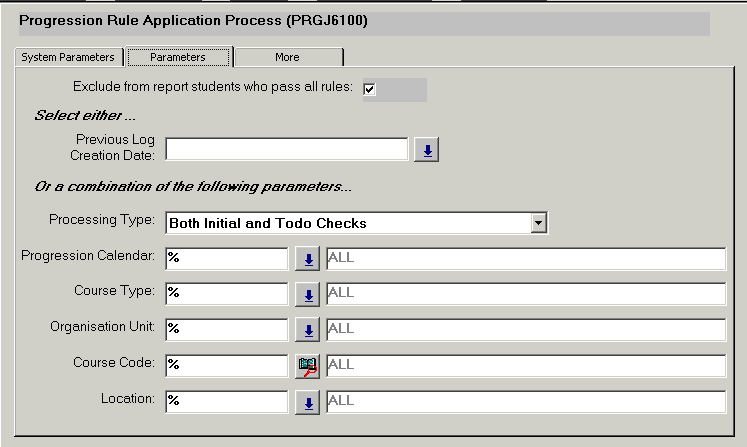Click the Progression Calendar code input field
This screenshot has height=447, width=747.
point(227,259)
